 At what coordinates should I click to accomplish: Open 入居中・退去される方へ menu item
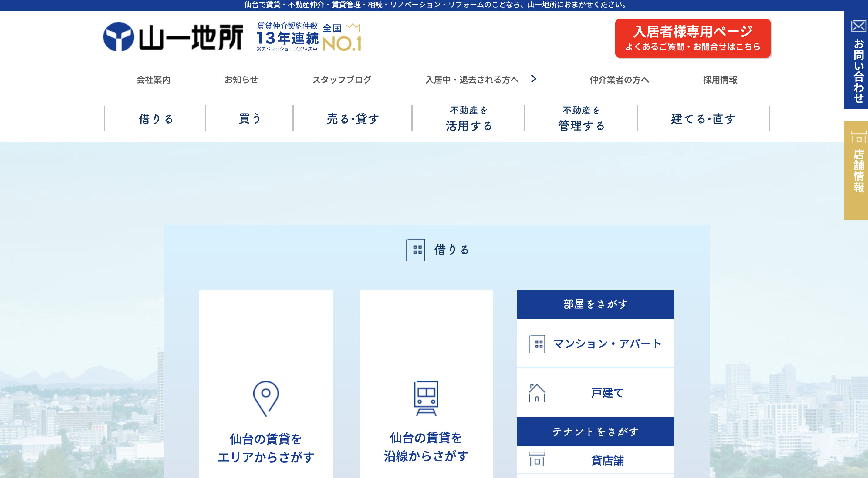[472, 80]
